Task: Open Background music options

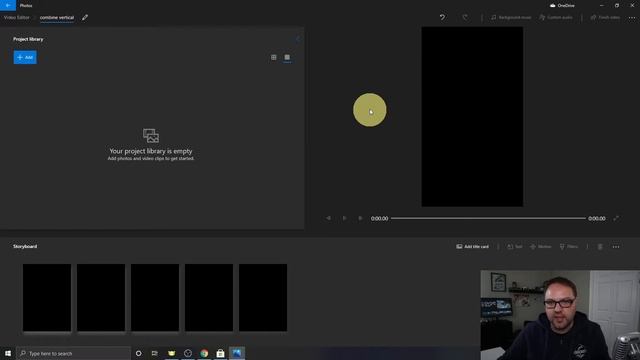Action: (511, 18)
